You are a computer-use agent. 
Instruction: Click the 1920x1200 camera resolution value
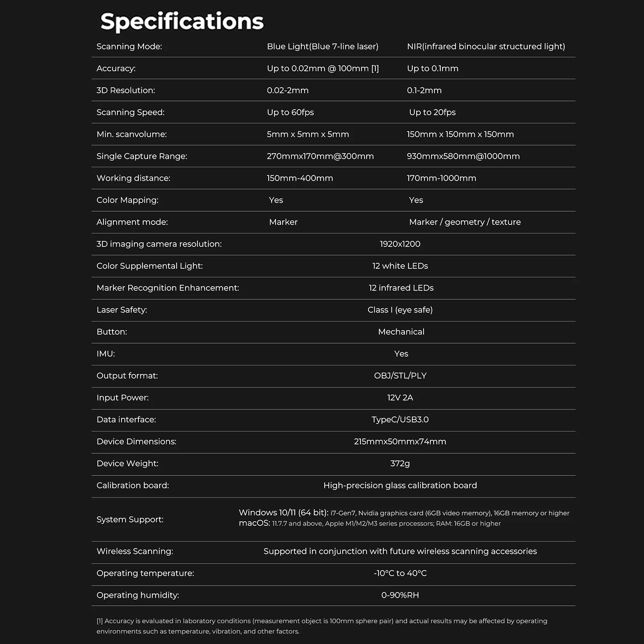[x=400, y=244]
